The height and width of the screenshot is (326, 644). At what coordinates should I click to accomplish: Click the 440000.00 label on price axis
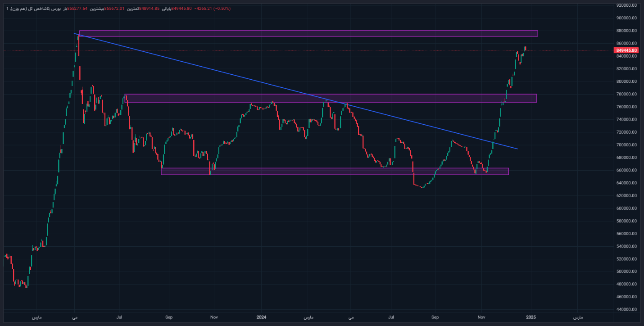click(626, 310)
